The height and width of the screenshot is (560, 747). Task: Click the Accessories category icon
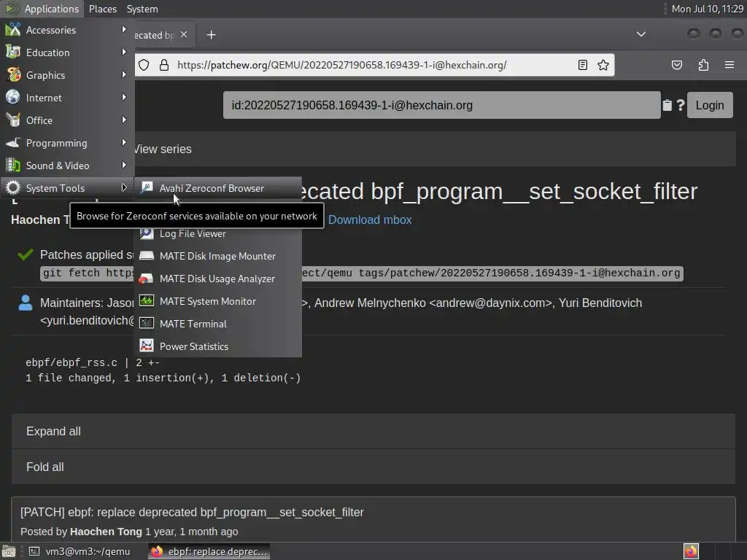point(13,29)
